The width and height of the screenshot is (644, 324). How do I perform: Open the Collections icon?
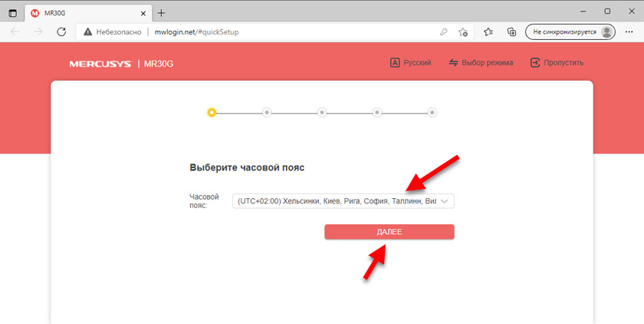511,32
